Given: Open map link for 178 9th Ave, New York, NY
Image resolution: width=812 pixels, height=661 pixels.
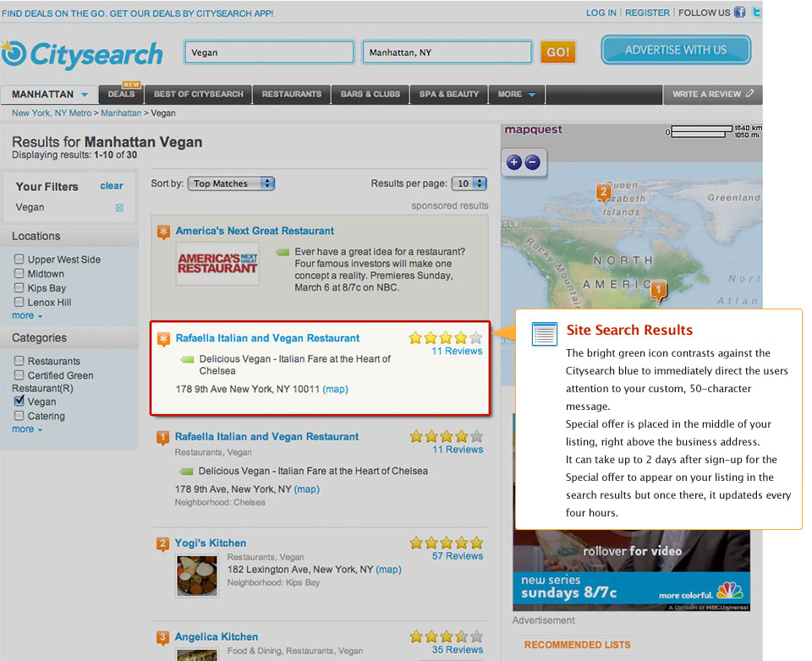Looking at the screenshot, I should click(306, 489).
